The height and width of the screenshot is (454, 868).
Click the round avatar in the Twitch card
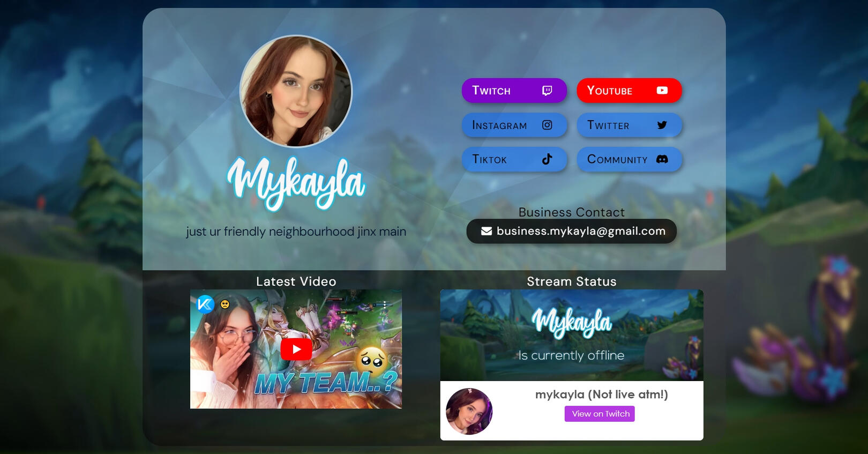tap(469, 411)
